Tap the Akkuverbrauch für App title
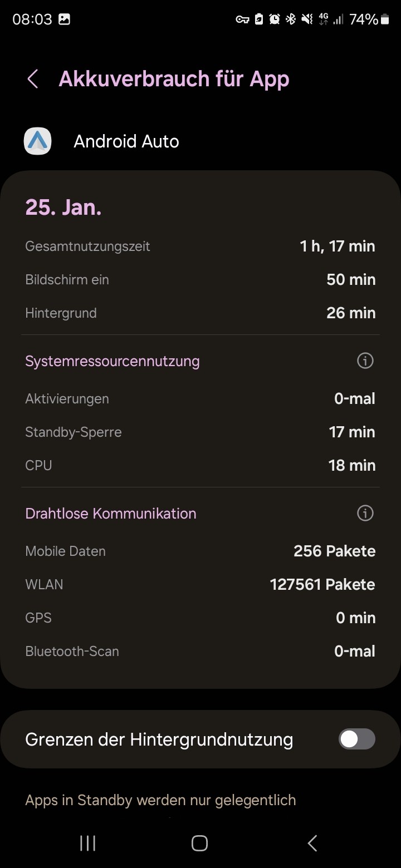This screenshot has height=868, width=401. [x=174, y=79]
